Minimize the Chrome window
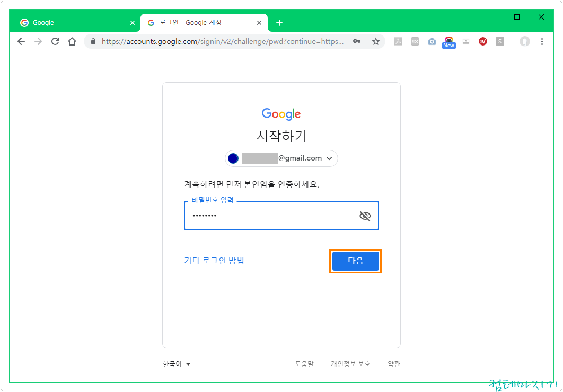This screenshot has width=563, height=392. (492, 17)
